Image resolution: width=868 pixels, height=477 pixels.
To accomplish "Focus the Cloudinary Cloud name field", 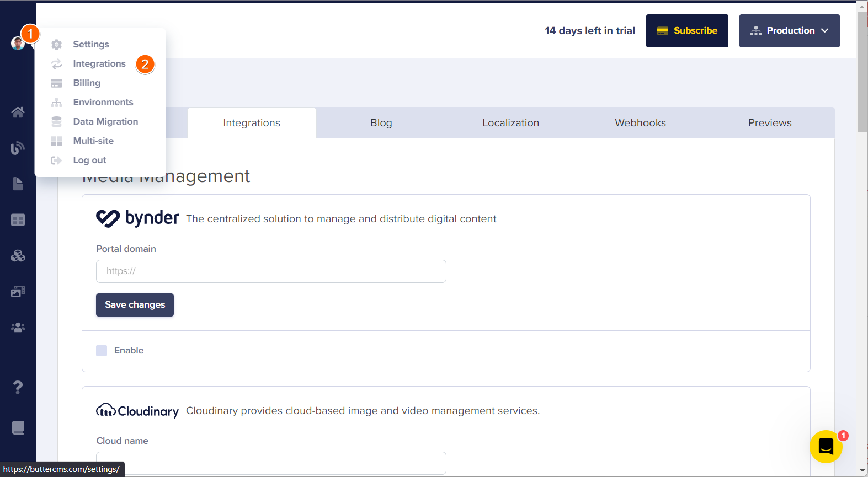I will pyautogui.click(x=271, y=463).
